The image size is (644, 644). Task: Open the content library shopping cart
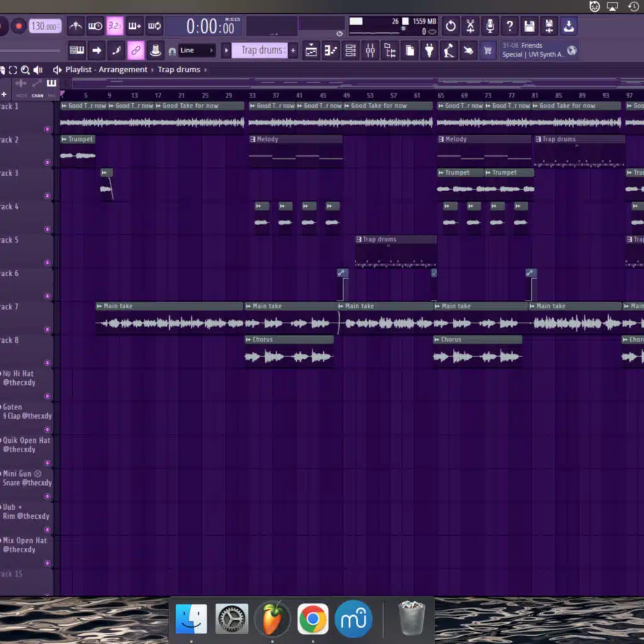click(487, 50)
